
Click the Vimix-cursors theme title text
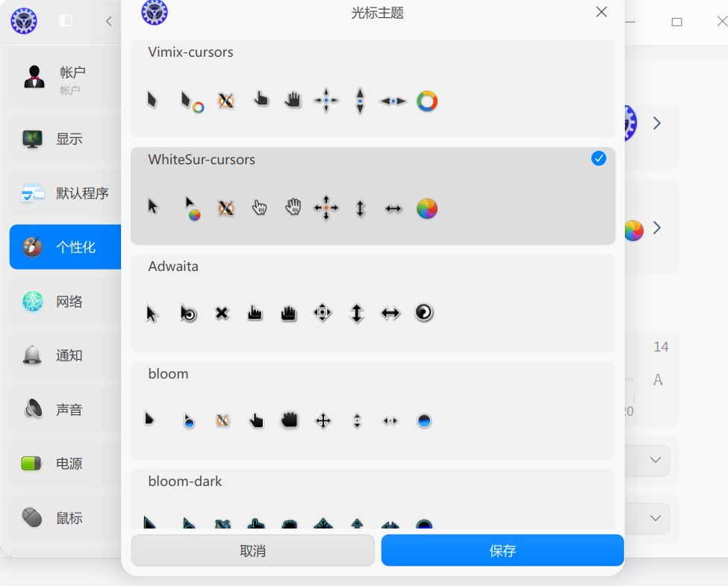pyautogui.click(x=190, y=52)
